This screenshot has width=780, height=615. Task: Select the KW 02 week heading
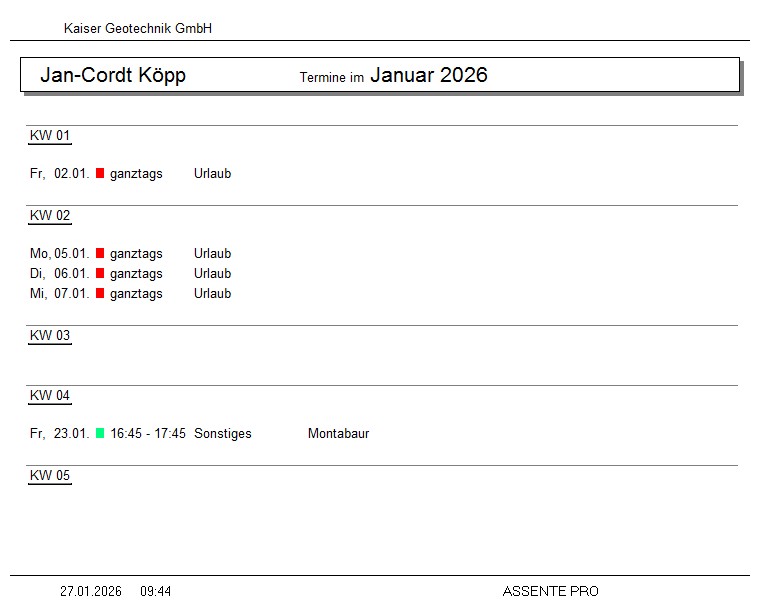click(50, 216)
